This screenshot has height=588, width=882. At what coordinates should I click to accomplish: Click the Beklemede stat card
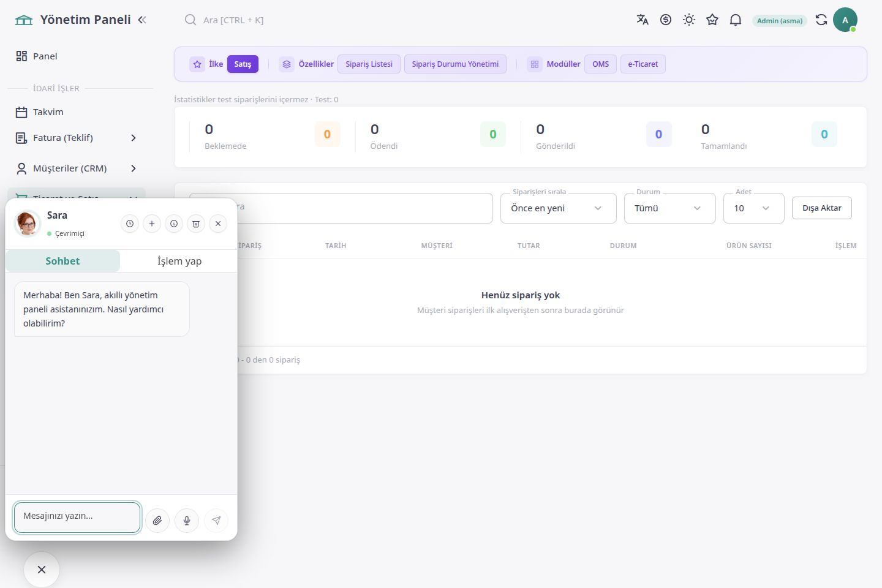coord(272,137)
